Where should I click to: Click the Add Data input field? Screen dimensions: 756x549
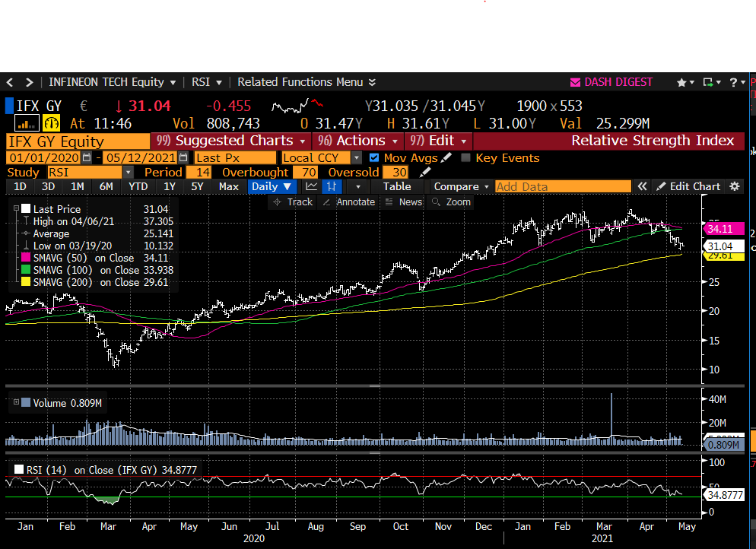point(563,186)
